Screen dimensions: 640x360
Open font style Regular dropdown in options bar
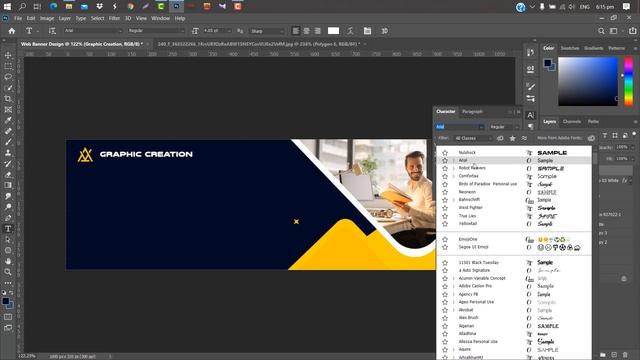182,31
